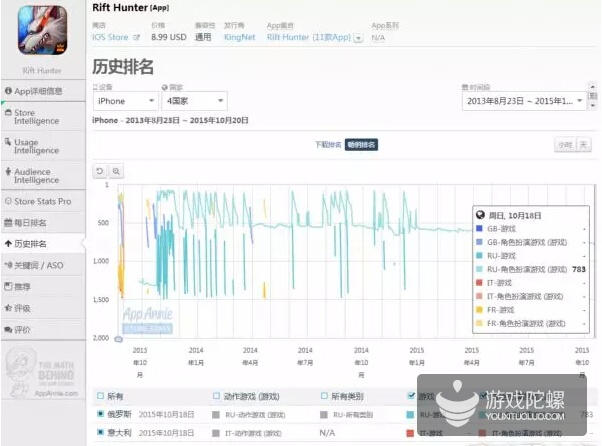Open the iPhone device dropdown
Viewport: 602px width, 446px height.
click(x=126, y=101)
